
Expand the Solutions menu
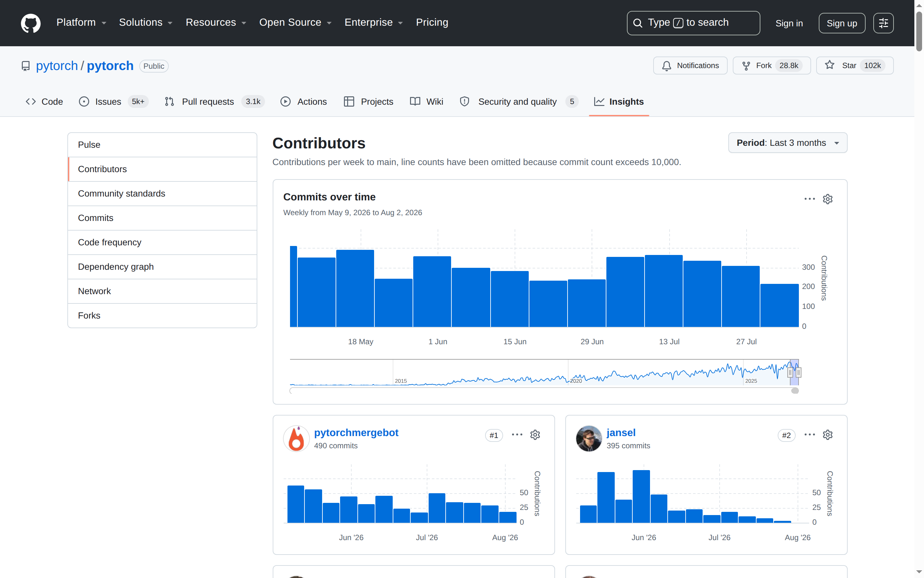coord(145,22)
